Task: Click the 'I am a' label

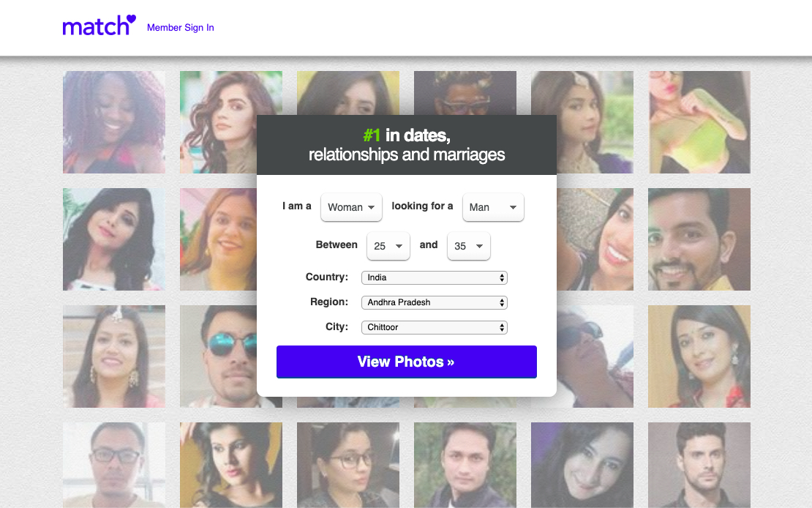Action: coord(297,206)
